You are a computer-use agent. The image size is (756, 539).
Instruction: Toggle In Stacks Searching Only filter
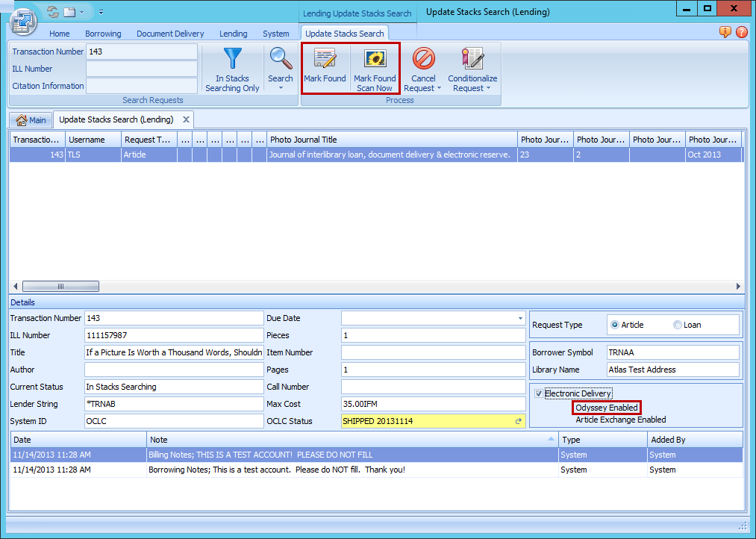coord(232,69)
